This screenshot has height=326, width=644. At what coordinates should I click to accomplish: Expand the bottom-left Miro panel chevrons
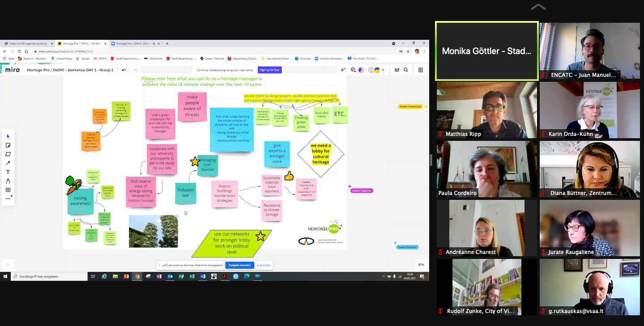8,264
